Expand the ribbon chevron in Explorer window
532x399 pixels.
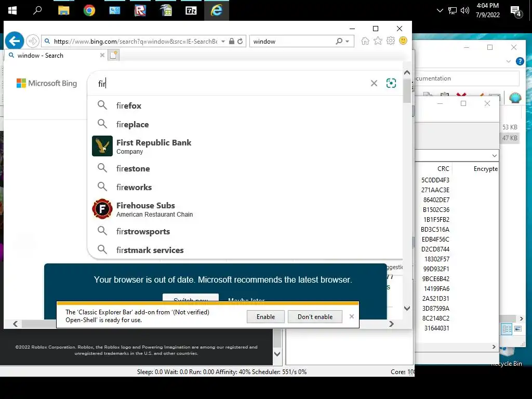tap(508, 61)
